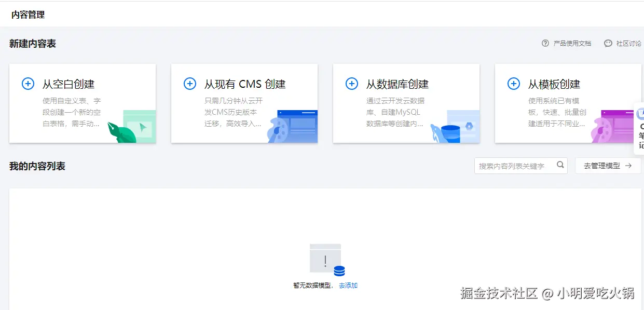Click the 搜索内容列表关键字 search input field
The image size is (644, 310).
tap(514, 165)
